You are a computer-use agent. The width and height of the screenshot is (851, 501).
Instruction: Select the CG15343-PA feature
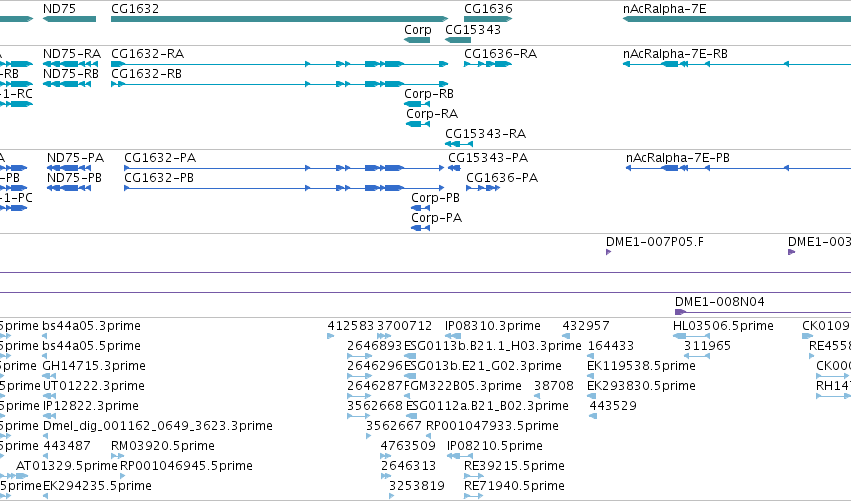(x=454, y=168)
